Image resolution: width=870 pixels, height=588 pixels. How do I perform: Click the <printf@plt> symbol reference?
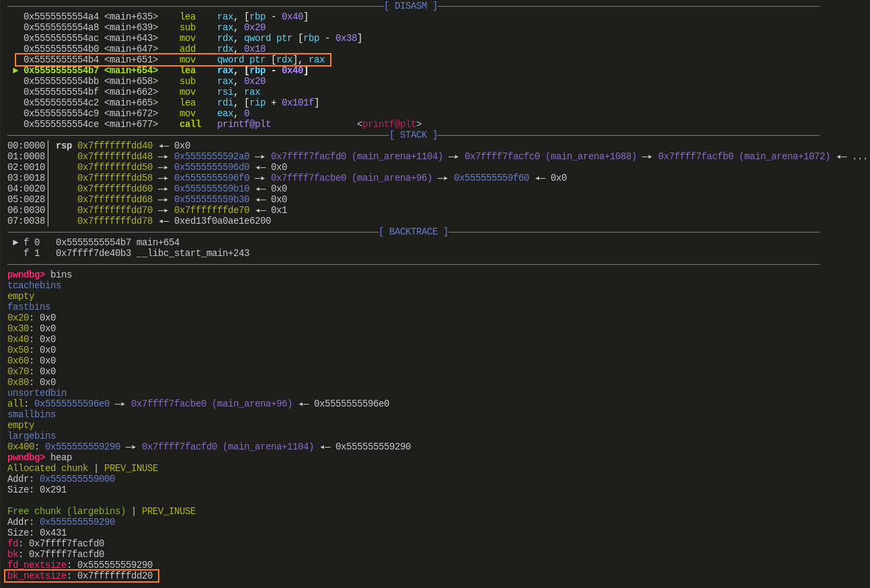pos(389,124)
